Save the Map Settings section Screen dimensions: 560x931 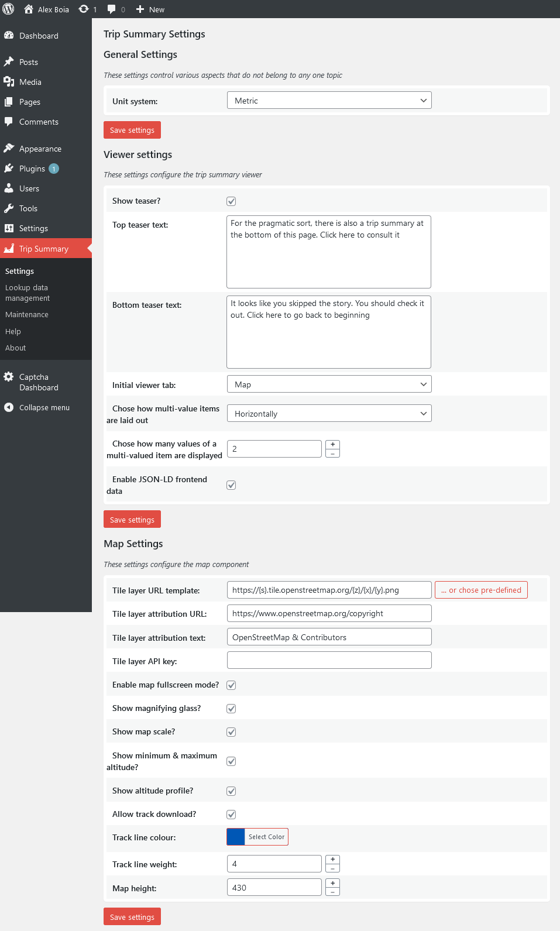coord(132,917)
